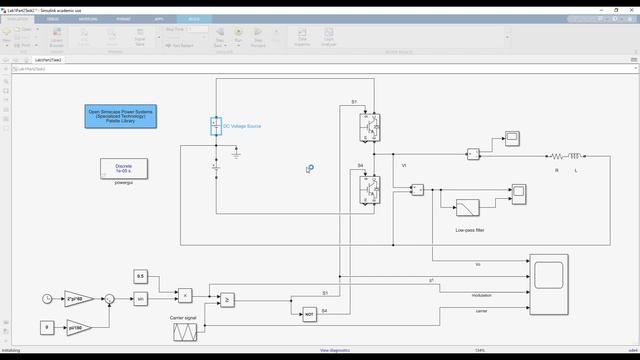
Task: Select the 0 phase constant block
Action: pyautogui.click(x=47, y=327)
